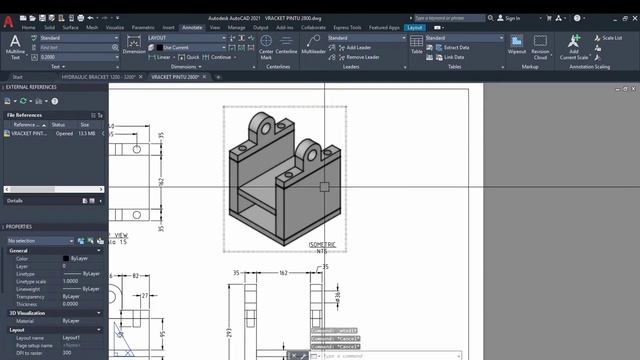Switch to tree view in File References
This screenshot has width=640, height=360.
pos(100,116)
